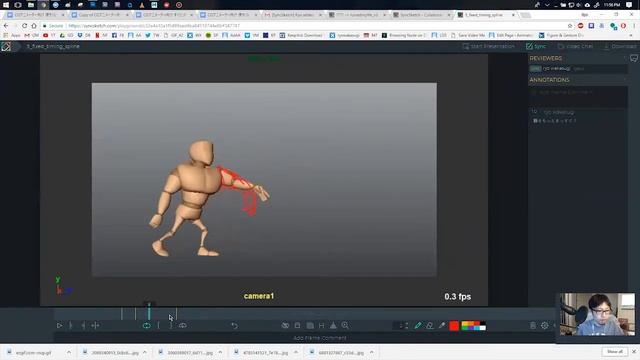The height and width of the screenshot is (360, 640).
Task: Toggle the loop playback icon
Action: pos(147,325)
